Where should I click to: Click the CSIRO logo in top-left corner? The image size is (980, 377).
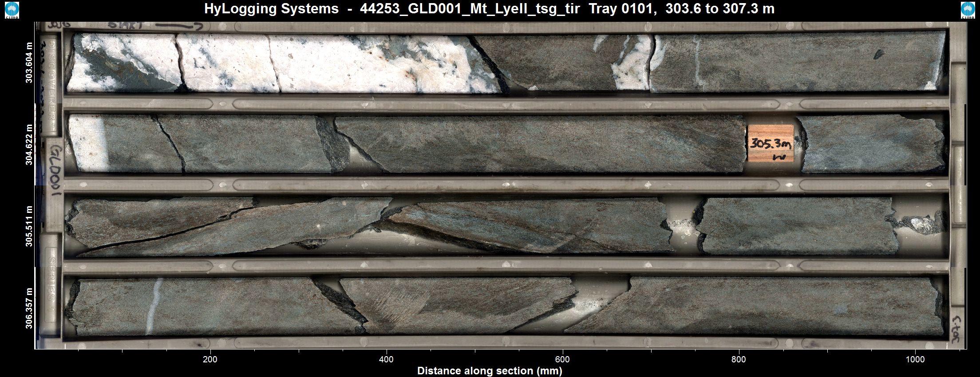pos(12,10)
